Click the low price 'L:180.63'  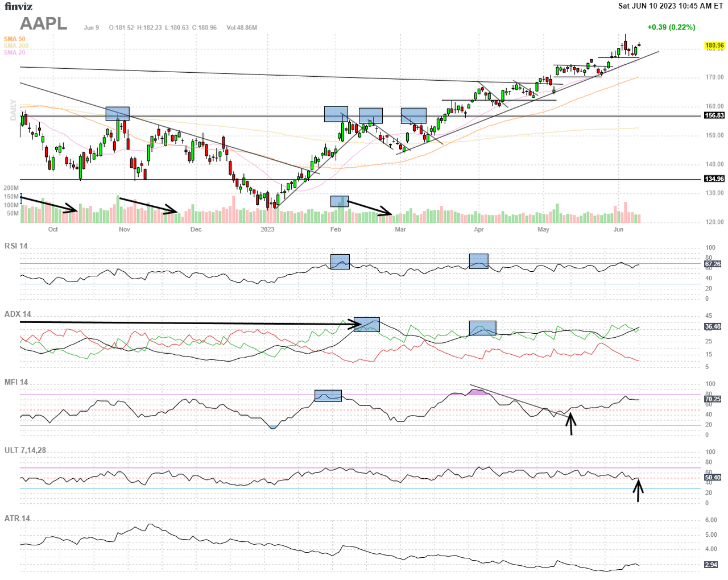tap(177, 27)
